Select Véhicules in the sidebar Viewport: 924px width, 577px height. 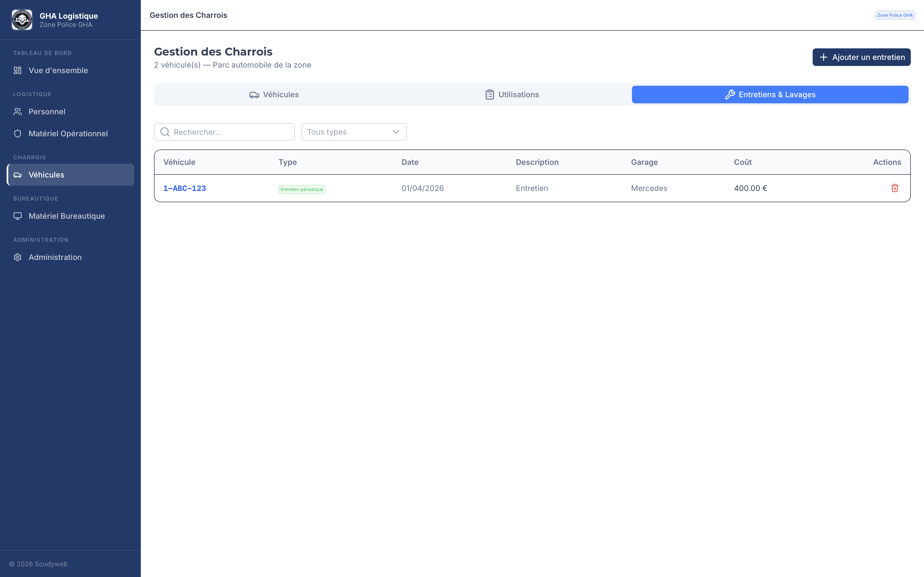point(46,175)
